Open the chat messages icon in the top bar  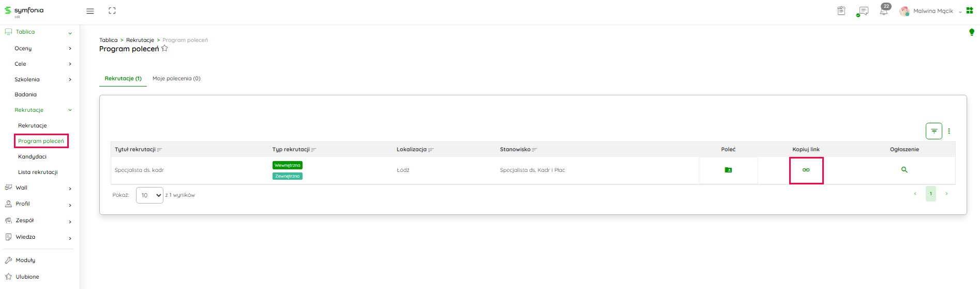pyautogui.click(x=863, y=11)
